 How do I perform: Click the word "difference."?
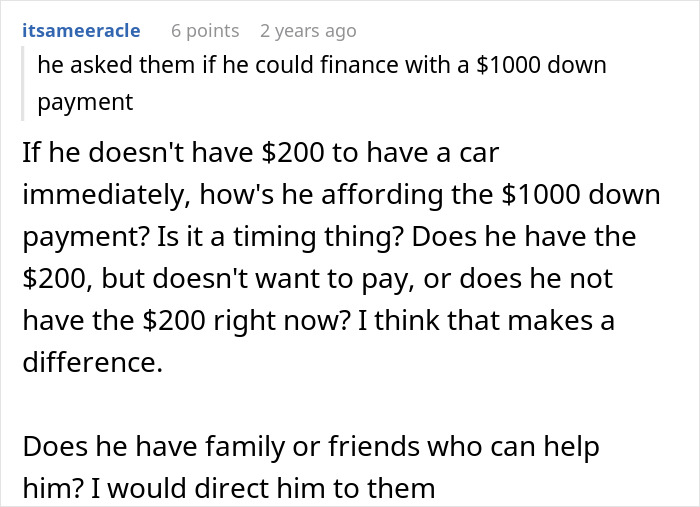tap(91, 363)
